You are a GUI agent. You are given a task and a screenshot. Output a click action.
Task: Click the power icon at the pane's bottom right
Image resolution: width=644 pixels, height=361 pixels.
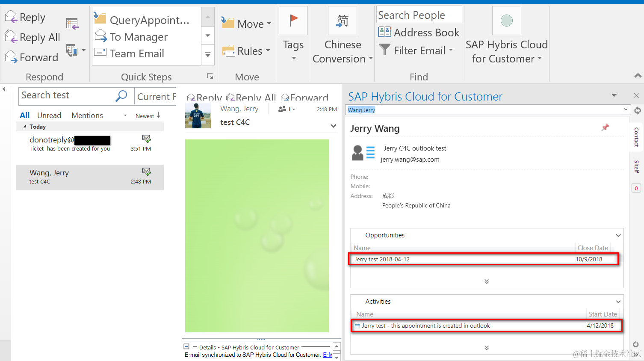coord(636,344)
